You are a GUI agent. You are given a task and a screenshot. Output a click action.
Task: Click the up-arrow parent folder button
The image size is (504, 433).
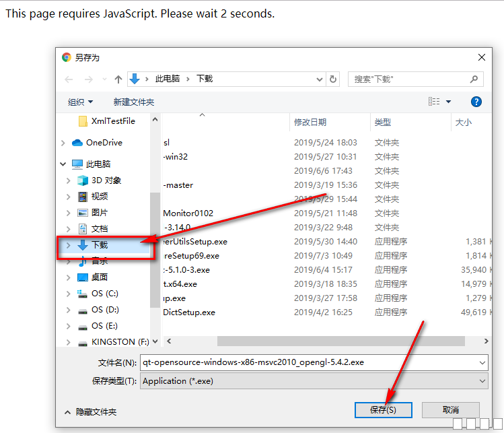tap(118, 79)
